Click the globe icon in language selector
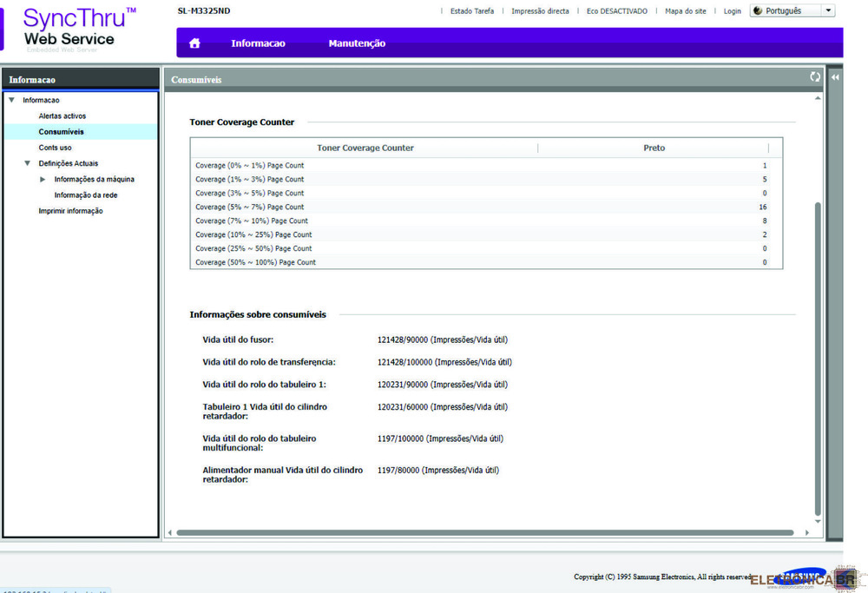Image resolution: width=868 pixels, height=593 pixels. click(757, 11)
